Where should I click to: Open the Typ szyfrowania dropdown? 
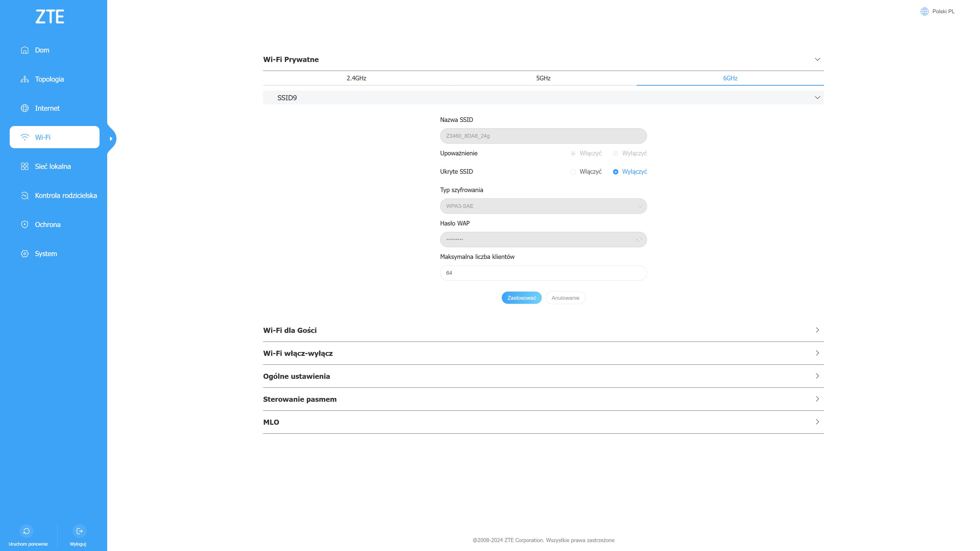[543, 206]
